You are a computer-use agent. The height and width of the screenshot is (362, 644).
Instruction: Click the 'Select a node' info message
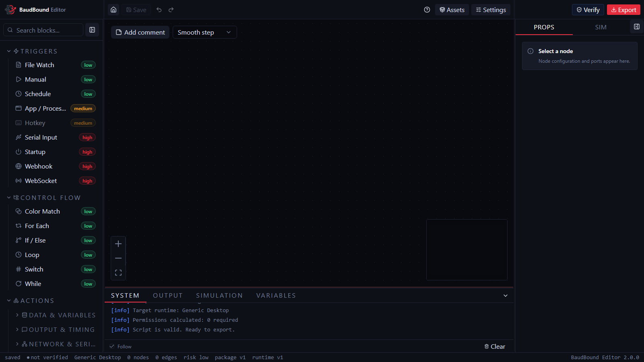(580, 56)
